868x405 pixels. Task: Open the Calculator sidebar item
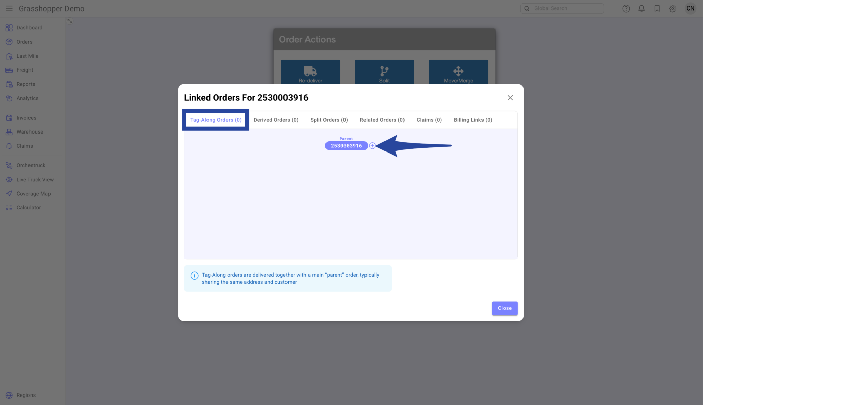point(28,208)
